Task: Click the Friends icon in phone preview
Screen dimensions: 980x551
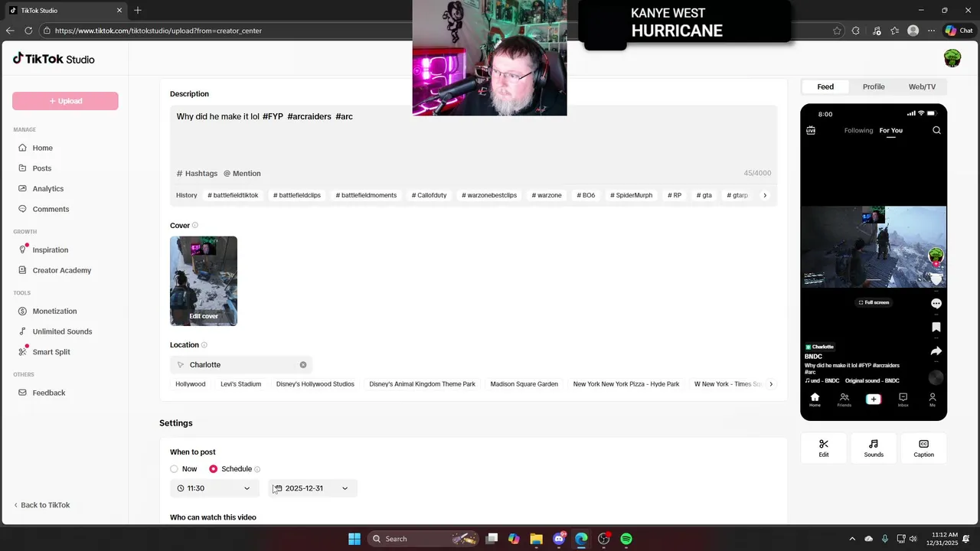Action: [x=844, y=399]
